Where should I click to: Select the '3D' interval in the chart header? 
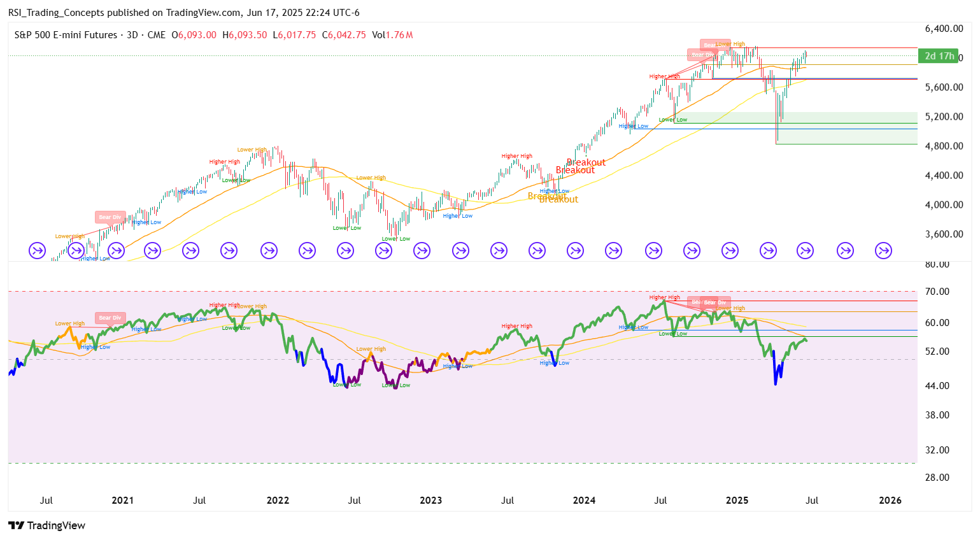132,35
